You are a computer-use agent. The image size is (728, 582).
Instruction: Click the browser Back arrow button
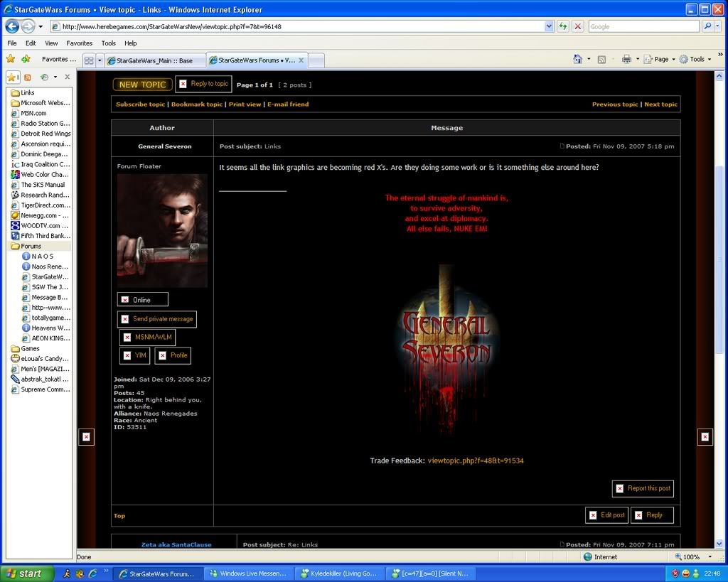tap(12, 26)
